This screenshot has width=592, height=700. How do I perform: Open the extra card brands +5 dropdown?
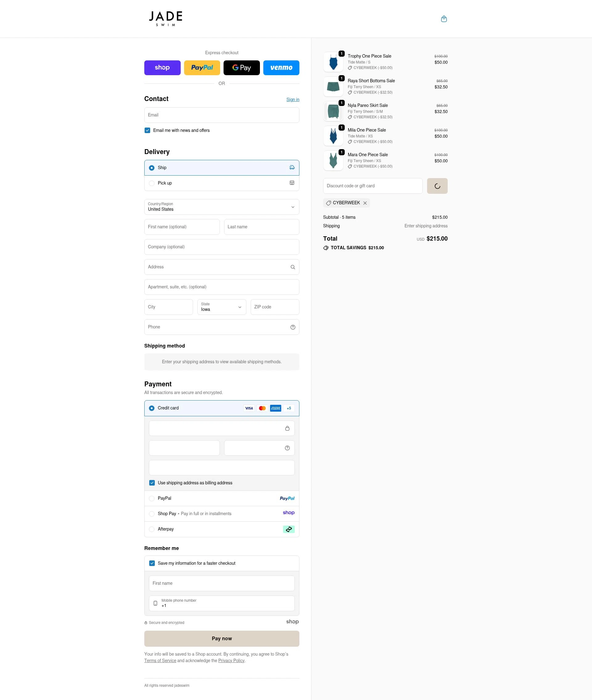tap(289, 408)
